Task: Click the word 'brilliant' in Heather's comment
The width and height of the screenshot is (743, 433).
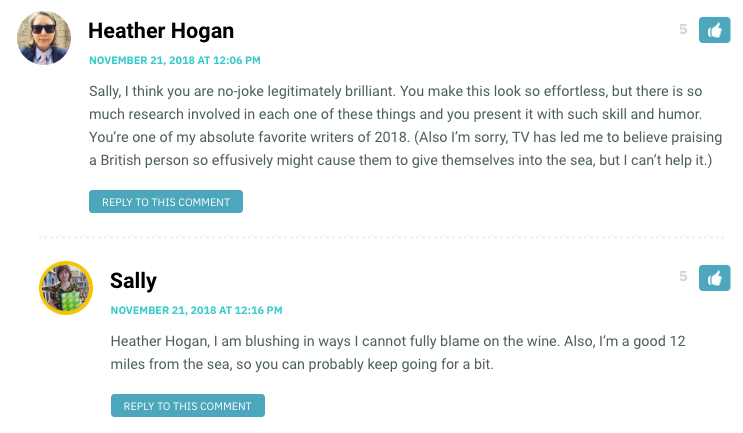Action: pos(370,91)
